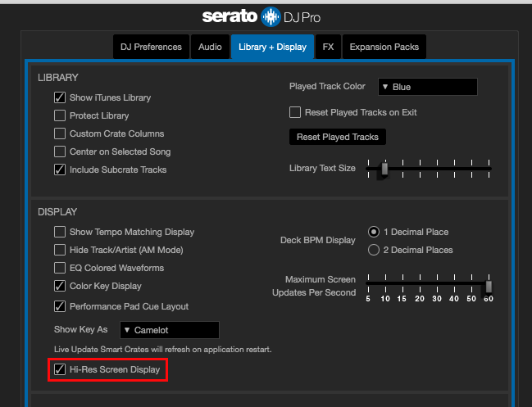
Task: Select the FX tab
Action: coord(327,47)
